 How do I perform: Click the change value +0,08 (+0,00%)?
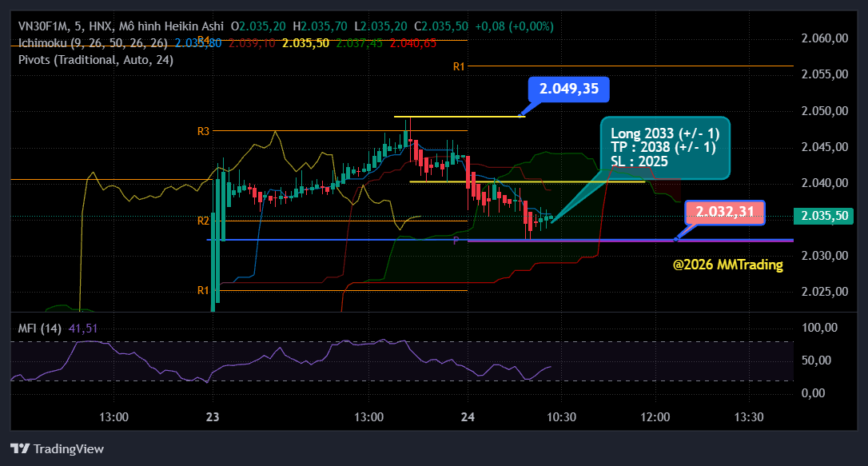tap(514, 26)
